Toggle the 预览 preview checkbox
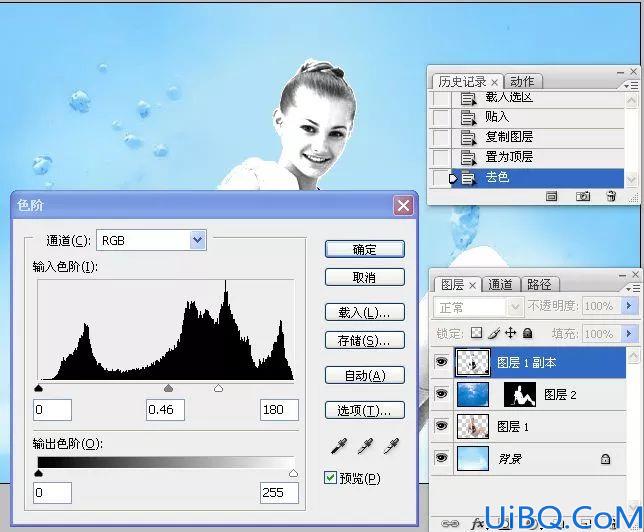The height and width of the screenshot is (532, 644). pos(330,478)
